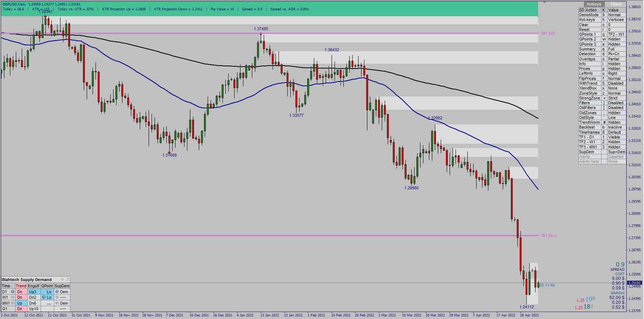This screenshot has height=319, width=644.
Task: Change the SupDem Sup+Dem value
Action: pos(617,152)
